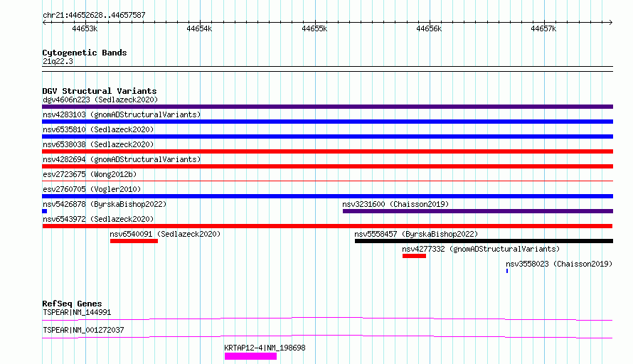Click the dgv4606n223 (Sedlazeck2020) label
Screen dimensions: 633x364
pyautogui.click(x=100, y=100)
